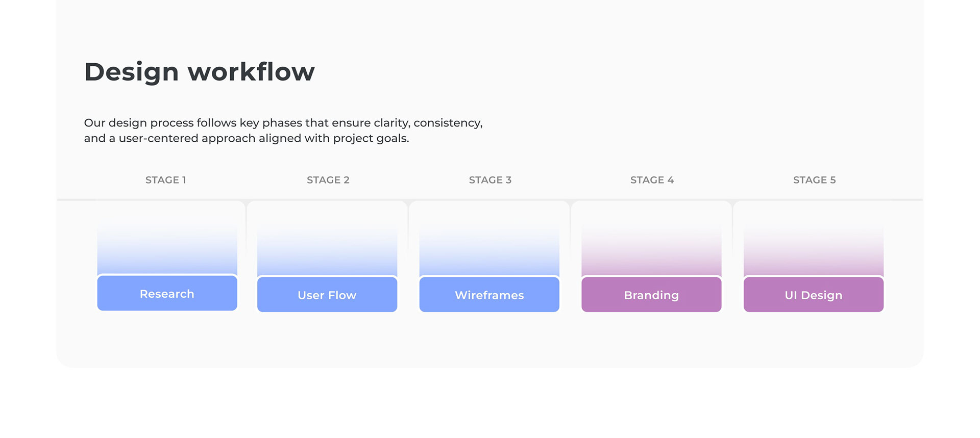Click the text line starting "Our design process"
Image resolution: width=980 pixels, height=438 pixels.
click(283, 123)
